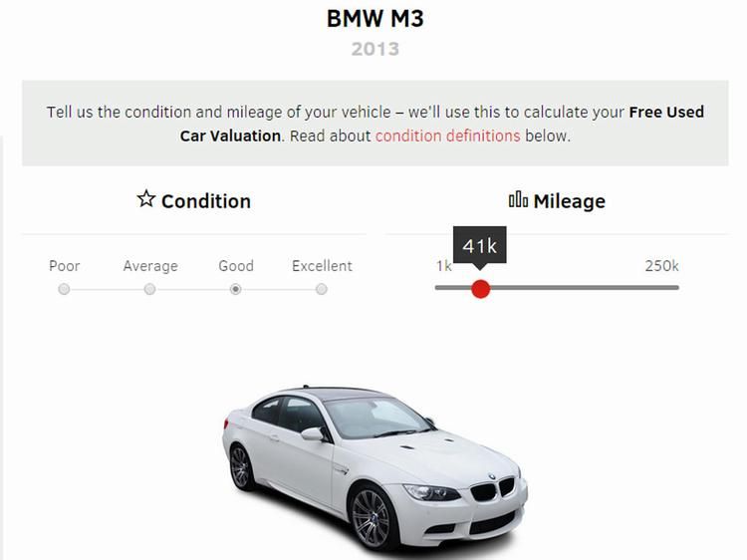747x560 pixels.
Task: Click the BMW M3 heading
Action: coord(374,19)
